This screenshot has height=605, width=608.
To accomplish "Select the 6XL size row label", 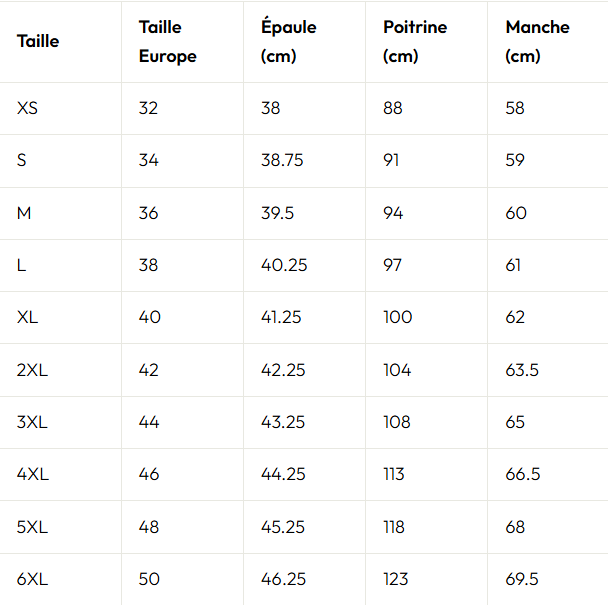I will [x=32, y=579].
